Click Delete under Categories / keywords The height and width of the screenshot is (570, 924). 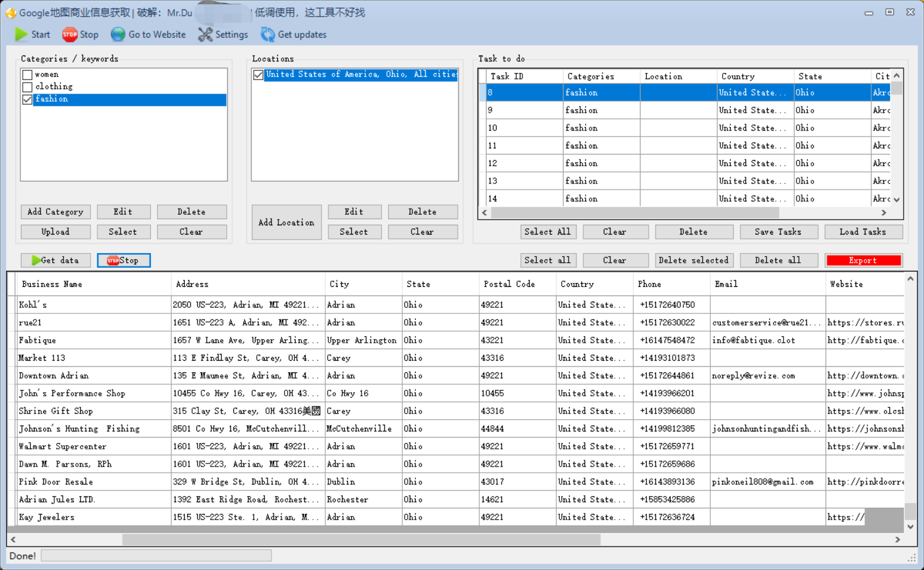click(x=192, y=212)
